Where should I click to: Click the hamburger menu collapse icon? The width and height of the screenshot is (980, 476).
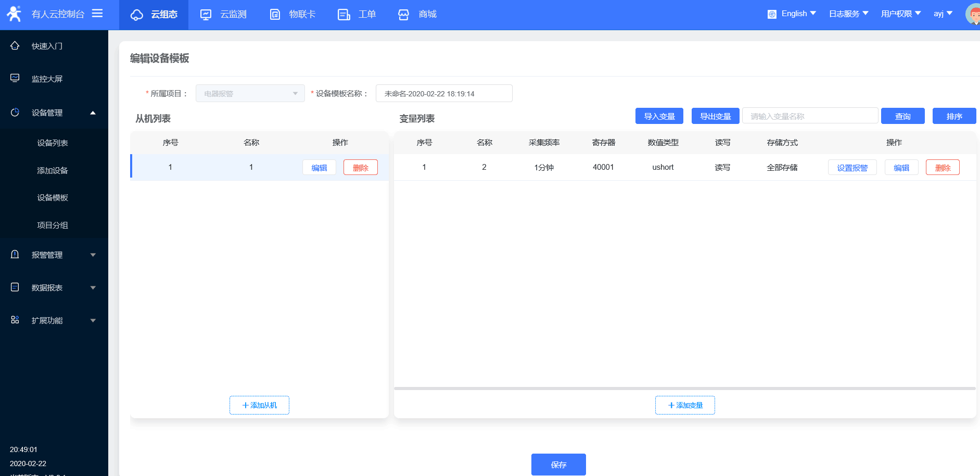coord(97,14)
